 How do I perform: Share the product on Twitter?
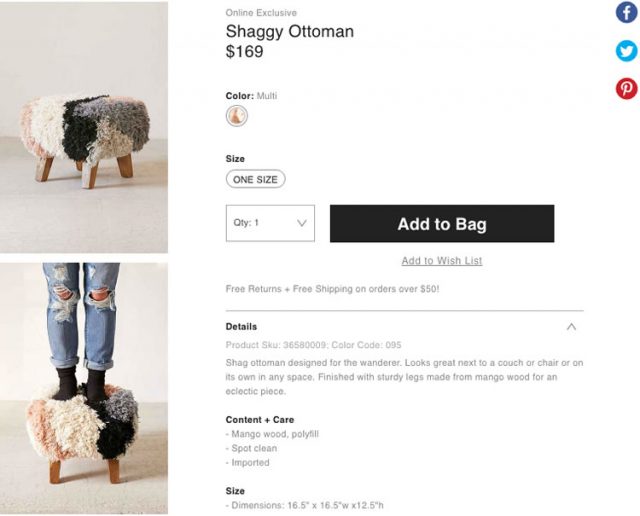click(x=626, y=51)
